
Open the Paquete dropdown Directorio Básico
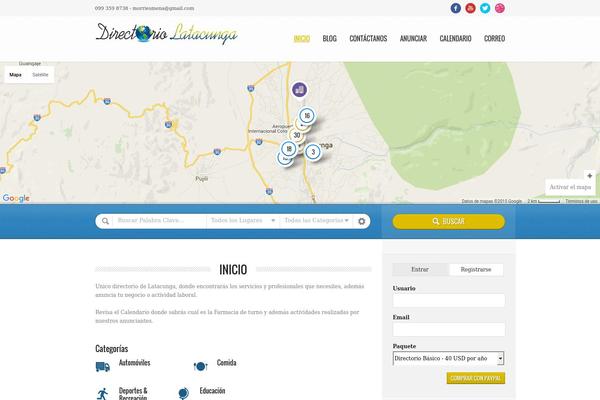[x=448, y=358]
